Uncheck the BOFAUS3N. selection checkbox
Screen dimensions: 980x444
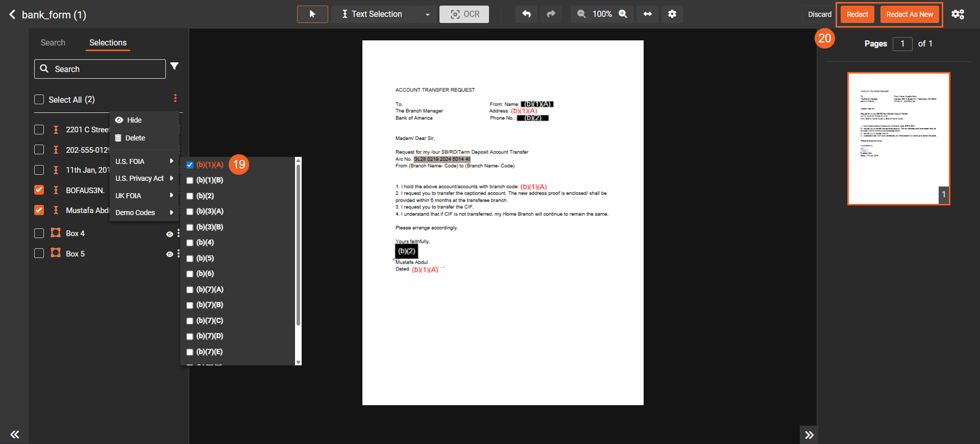tap(39, 190)
